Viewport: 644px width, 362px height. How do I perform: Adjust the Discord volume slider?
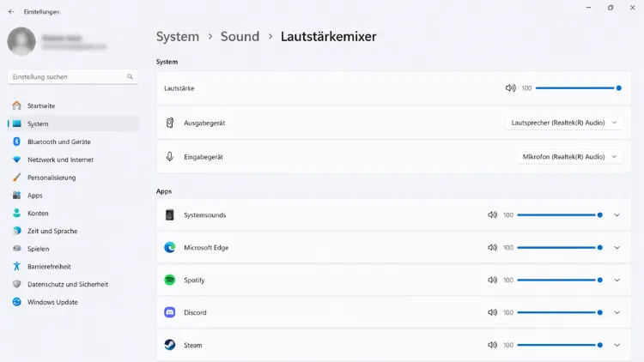pyautogui.click(x=560, y=312)
